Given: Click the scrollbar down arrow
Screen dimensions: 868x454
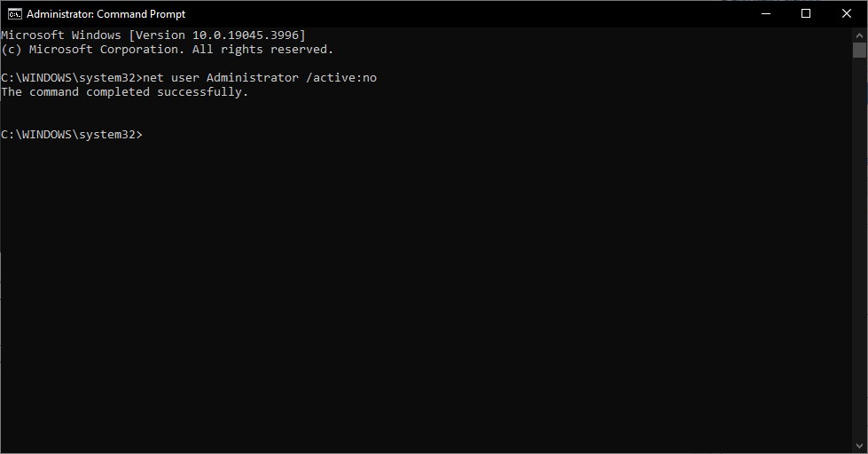Looking at the screenshot, I should click(x=859, y=446).
